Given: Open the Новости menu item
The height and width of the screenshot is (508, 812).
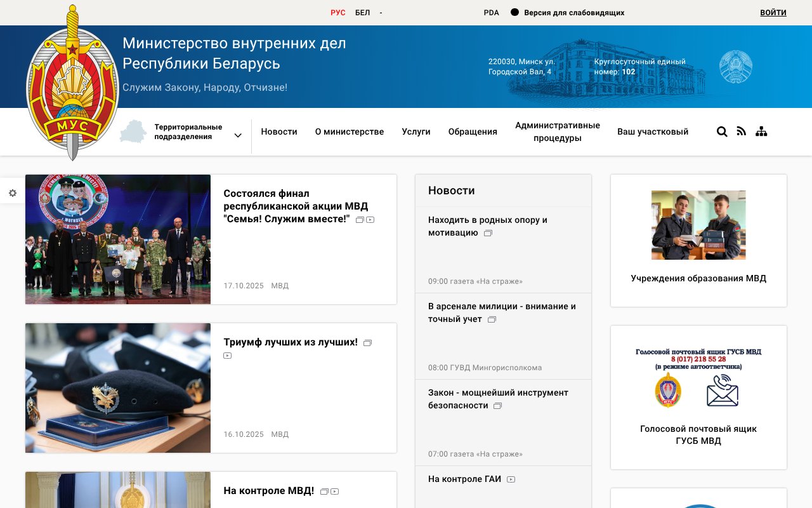Looking at the screenshot, I should pos(279,131).
